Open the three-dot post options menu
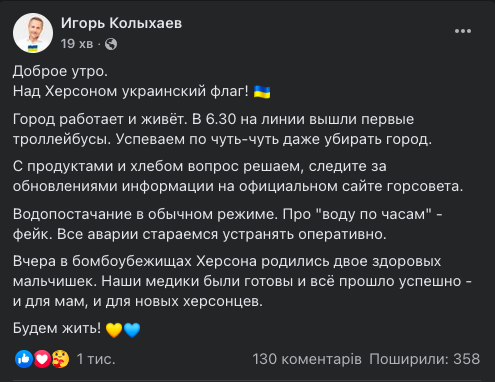 click(463, 31)
